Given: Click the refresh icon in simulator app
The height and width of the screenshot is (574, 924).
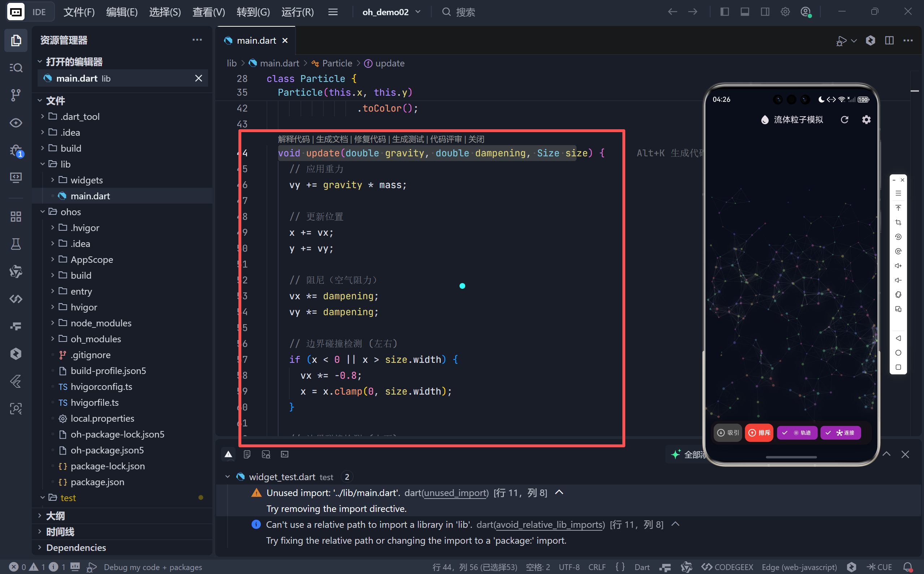Looking at the screenshot, I should coord(844,120).
